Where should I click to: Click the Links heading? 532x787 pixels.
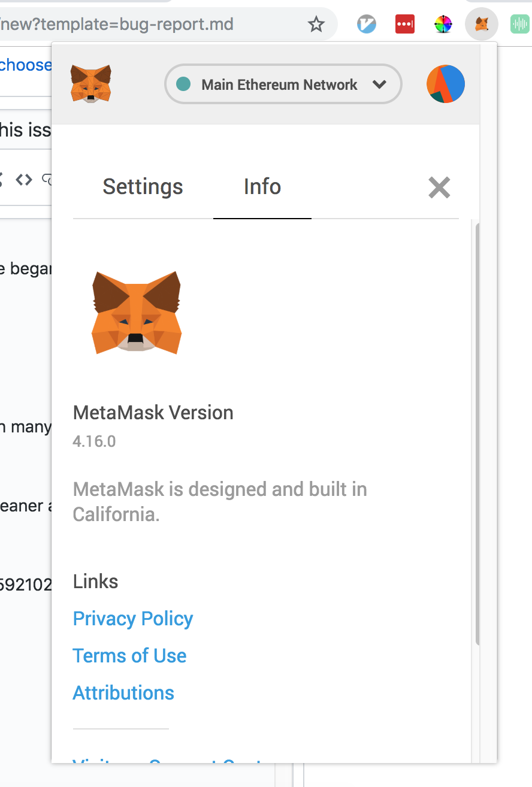[95, 582]
